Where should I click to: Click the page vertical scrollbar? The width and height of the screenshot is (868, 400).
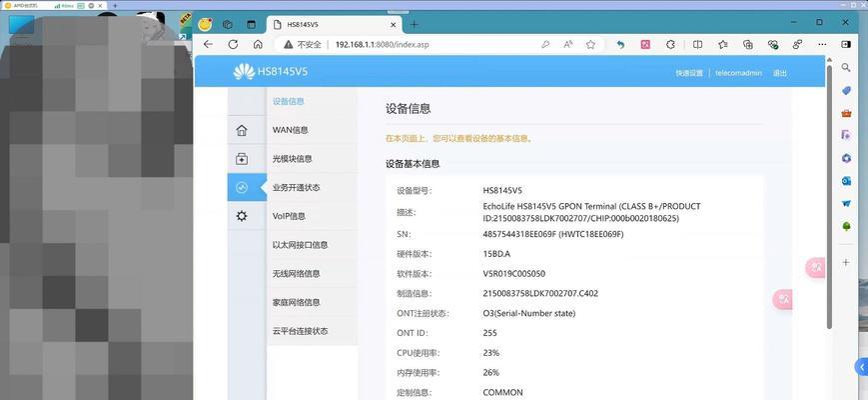pos(829,197)
